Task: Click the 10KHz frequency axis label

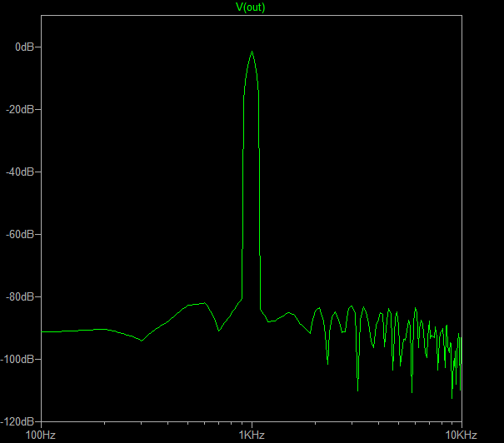Action: point(462,435)
